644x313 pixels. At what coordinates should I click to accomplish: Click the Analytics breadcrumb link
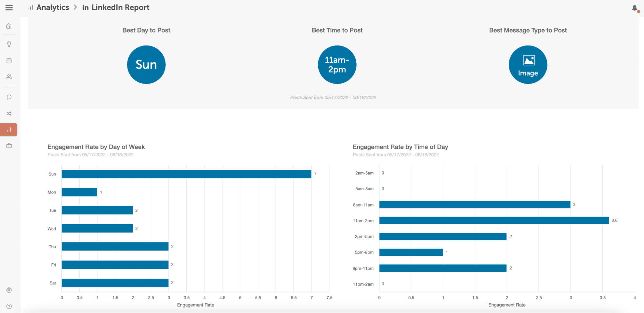(x=53, y=7)
